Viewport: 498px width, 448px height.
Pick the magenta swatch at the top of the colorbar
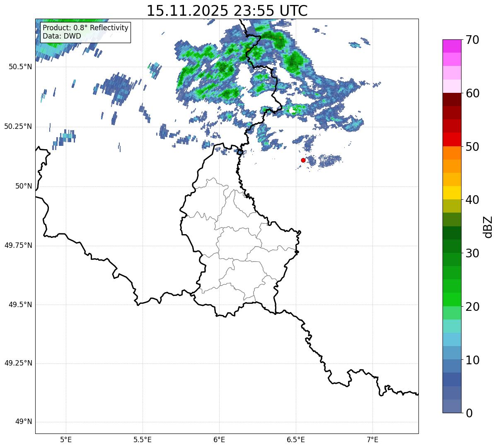coord(452,46)
